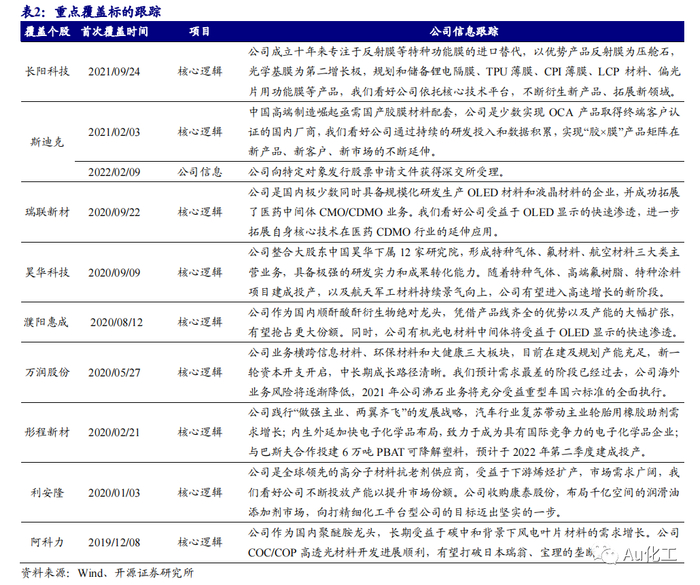Click the date 2020/05/27
The height and width of the screenshot is (585, 700).
click(114, 372)
